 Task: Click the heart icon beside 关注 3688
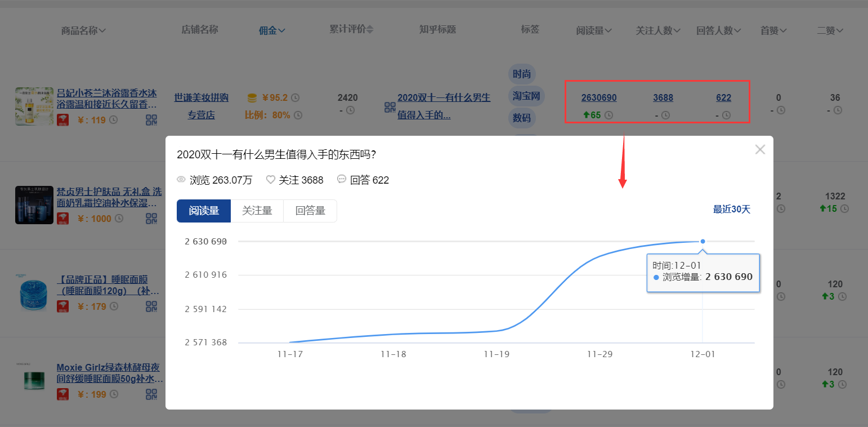(x=270, y=179)
